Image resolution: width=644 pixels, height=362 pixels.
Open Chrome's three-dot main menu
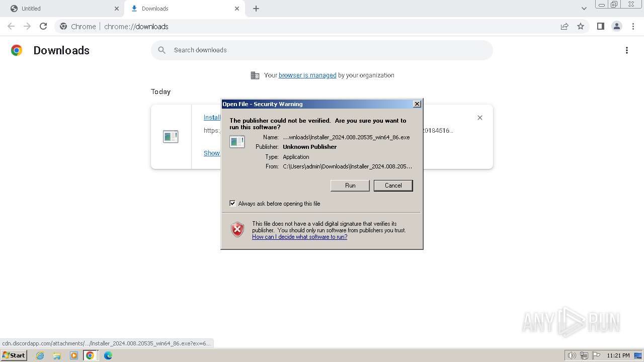pyautogui.click(x=633, y=26)
